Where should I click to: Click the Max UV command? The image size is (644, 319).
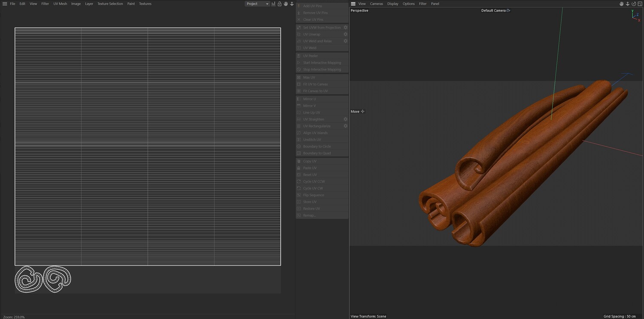pyautogui.click(x=322, y=77)
